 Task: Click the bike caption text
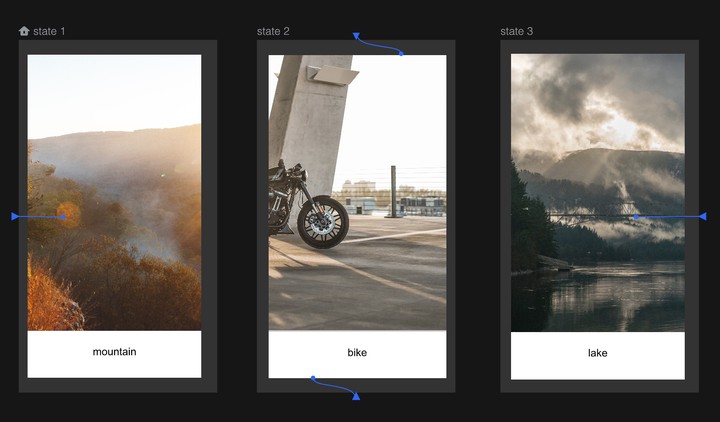[x=357, y=353]
